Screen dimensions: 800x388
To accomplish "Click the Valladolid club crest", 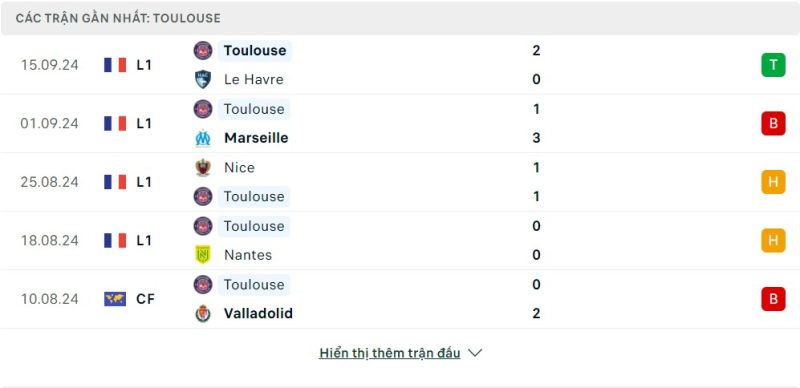I will 203,313.
